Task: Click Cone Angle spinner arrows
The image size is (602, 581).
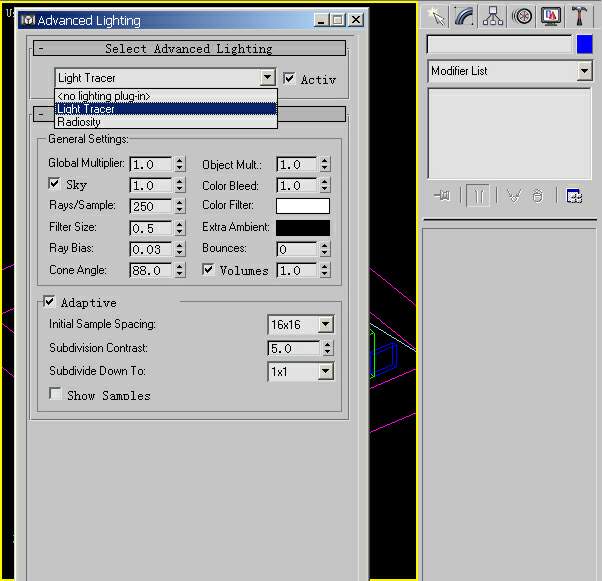Action: (179, 271)
